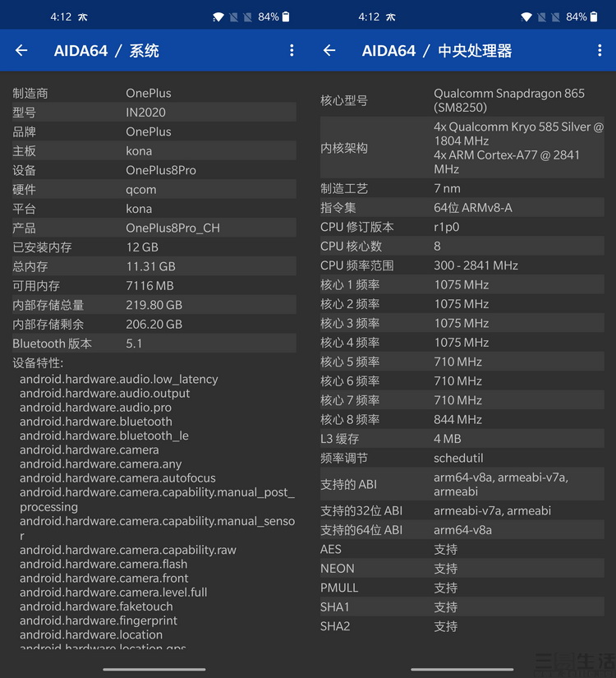Viewport: 616px width, 678px height.
Task: Tap battery icon in left status bar
Action: coord(286,17)
